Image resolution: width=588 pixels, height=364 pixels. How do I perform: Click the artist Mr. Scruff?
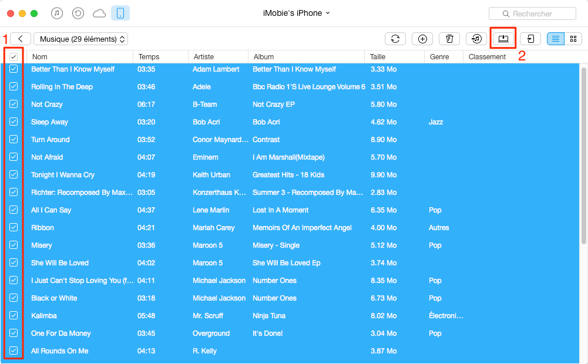[208, 316]
